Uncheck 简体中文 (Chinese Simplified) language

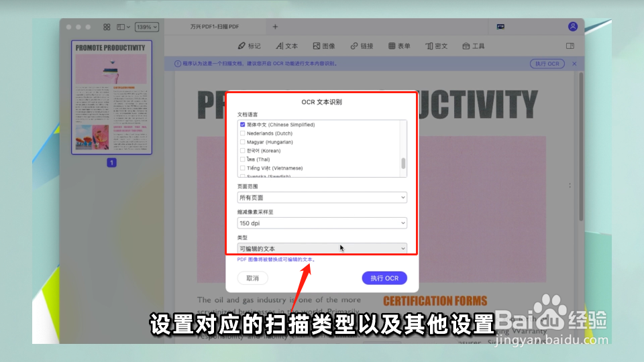(x=242, y=125)
